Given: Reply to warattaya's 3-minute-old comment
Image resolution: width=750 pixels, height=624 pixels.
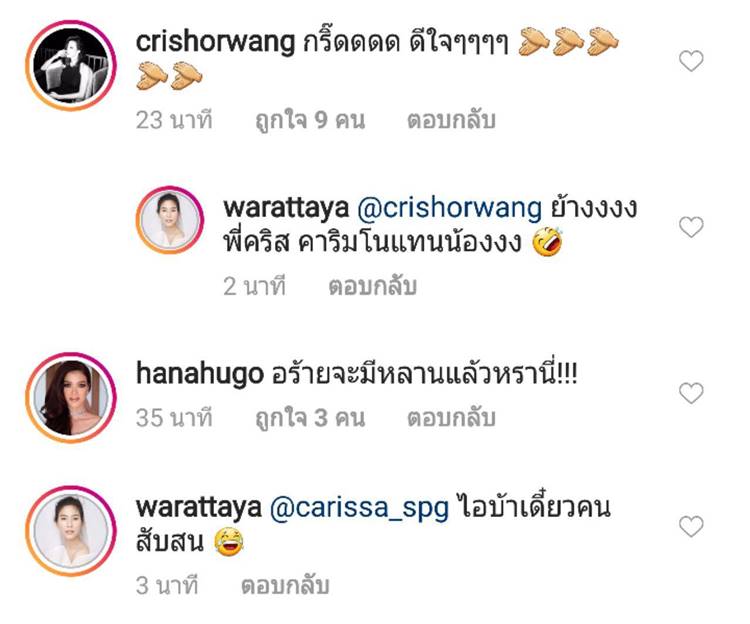Looking at the screenshot, I should point(285,585).
